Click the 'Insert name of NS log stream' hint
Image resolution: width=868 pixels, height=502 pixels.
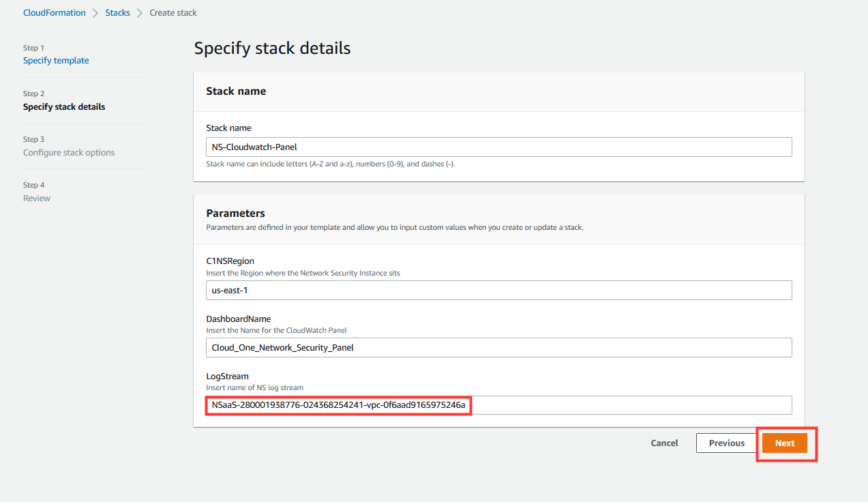tap(255, 387)
